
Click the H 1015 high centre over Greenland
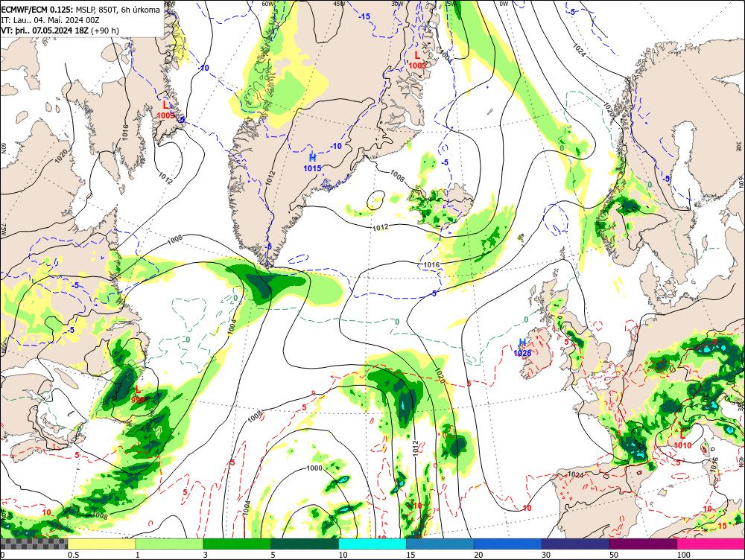tap(312, 162)
